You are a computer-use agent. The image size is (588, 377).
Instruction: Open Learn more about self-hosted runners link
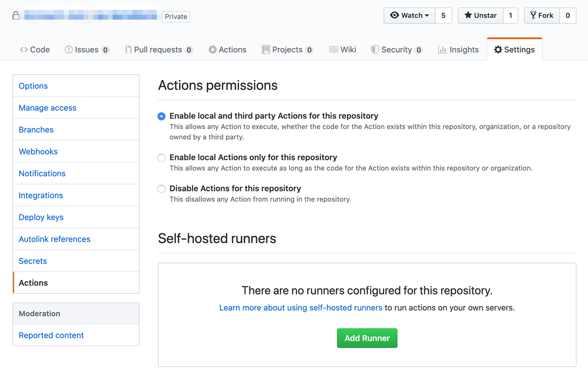coord(300,308)
